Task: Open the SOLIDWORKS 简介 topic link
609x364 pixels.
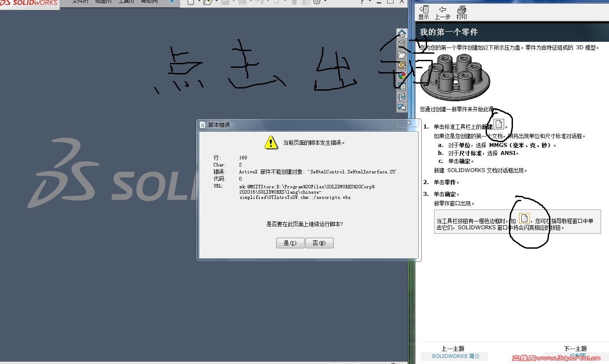Action: [456, 356]
